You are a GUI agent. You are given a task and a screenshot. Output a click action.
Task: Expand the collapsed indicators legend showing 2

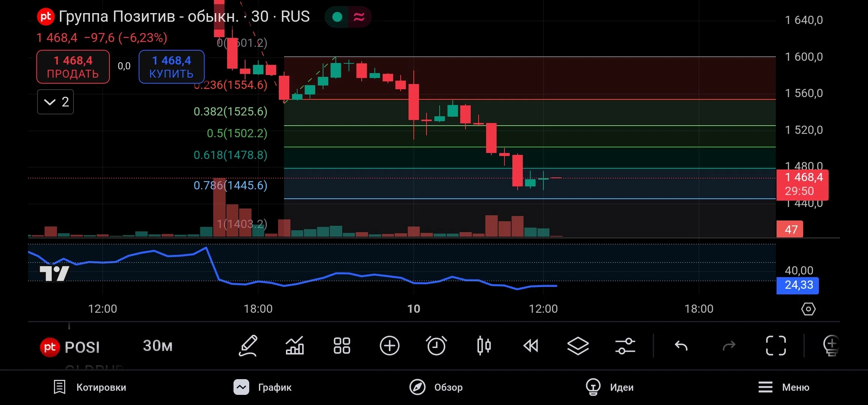pos(55,102)
